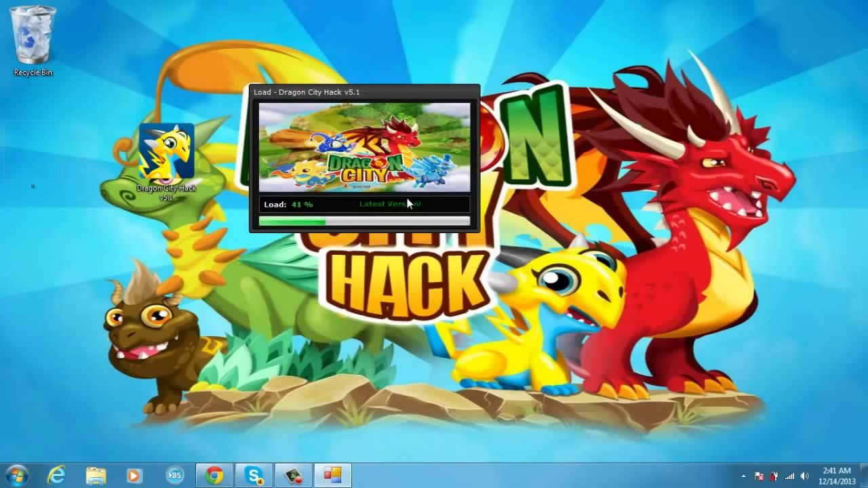This screenshot has width=868, height=488.
Task: Click the battery power tray icon
Action: [774, 476]
